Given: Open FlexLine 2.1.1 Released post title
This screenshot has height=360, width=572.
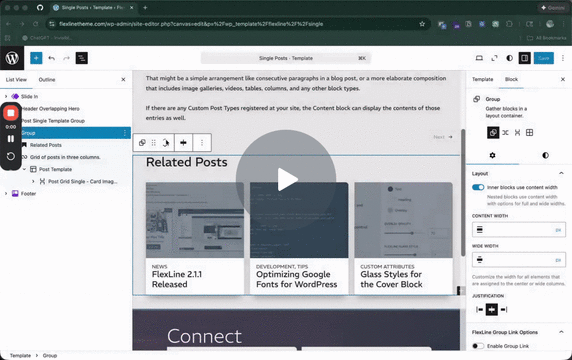Looking at the screenshot, I should [x=177, y=279].
